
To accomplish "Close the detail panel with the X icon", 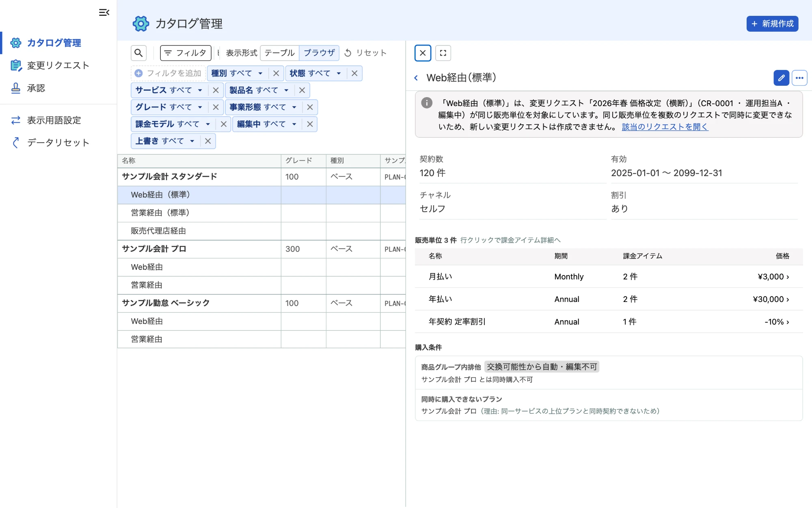I will pos(423,53).
